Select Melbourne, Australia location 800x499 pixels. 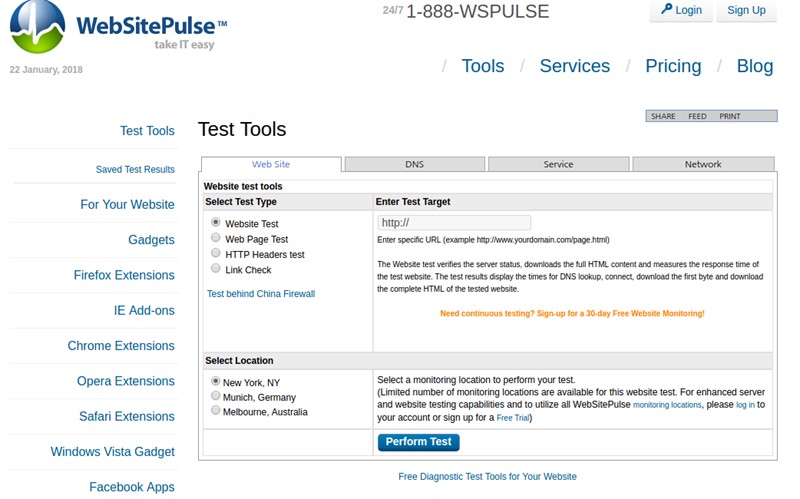pos(216,410)
